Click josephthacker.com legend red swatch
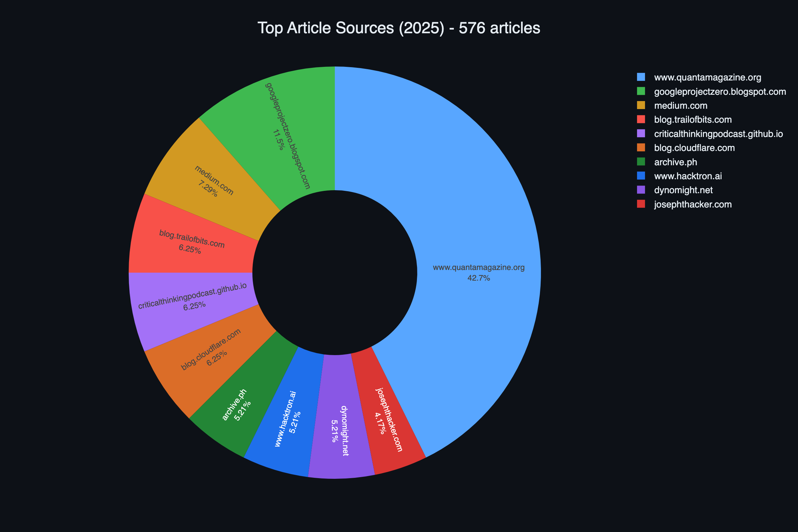Screen dimensions: 798x532 pyautogui.click(x=641, y=204)
